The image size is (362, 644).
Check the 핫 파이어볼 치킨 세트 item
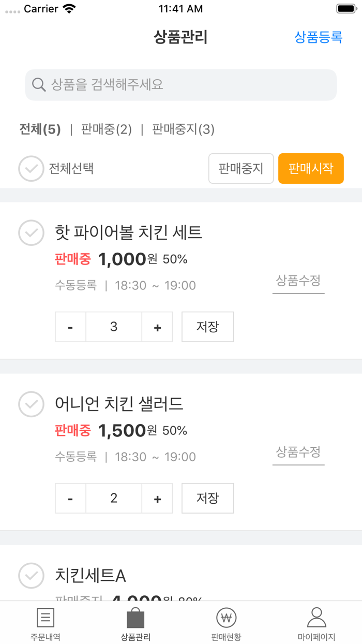(x=31, y=233)
